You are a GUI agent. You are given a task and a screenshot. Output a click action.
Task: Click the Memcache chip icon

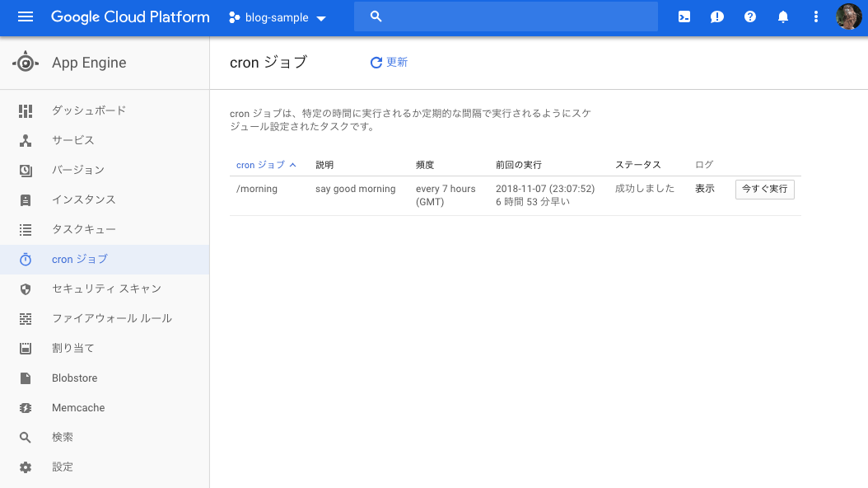pos(26,408)
